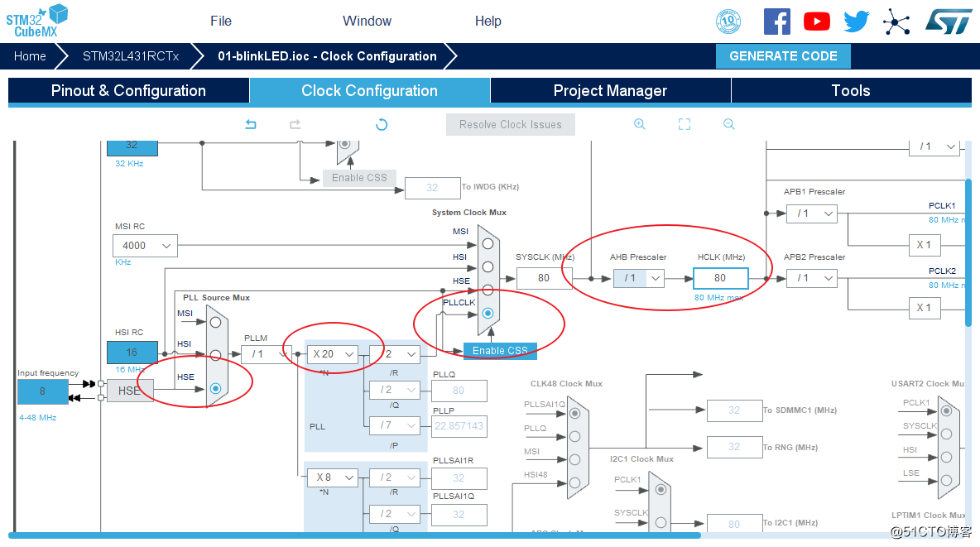980x547 pixels.
Task: Select HSE in PLL Source Mux
Action: click(x=216, y=389)
